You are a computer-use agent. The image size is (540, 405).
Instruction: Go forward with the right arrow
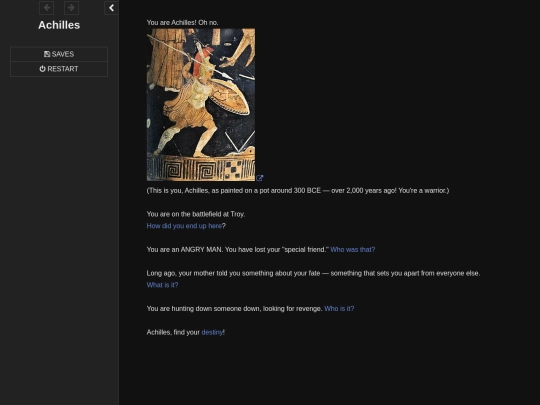72,8
